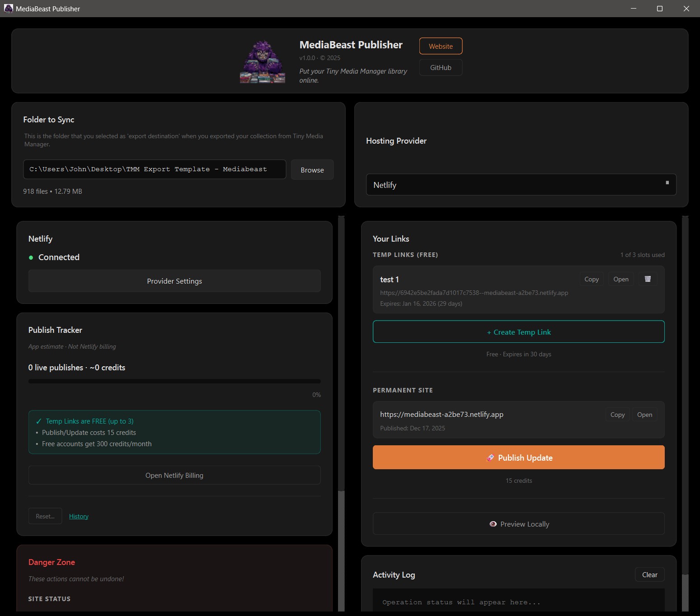
Task: Open the publish History link
Action: point(79,516)
